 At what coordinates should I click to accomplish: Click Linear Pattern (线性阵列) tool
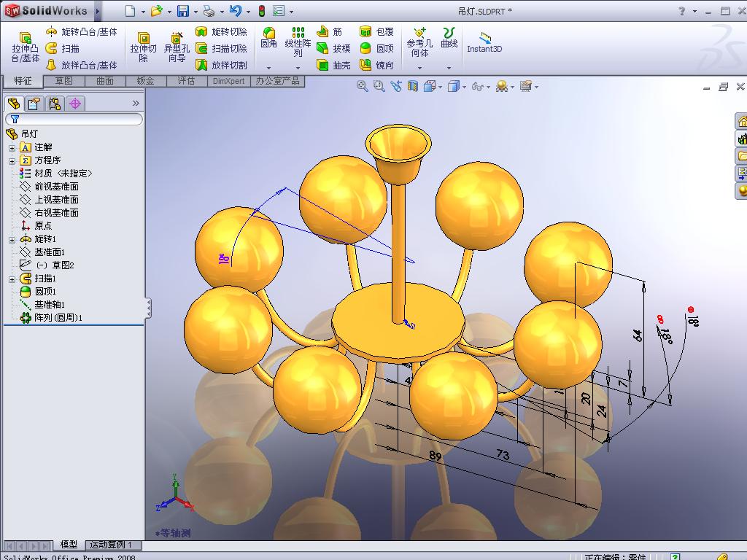click(298, 42)
